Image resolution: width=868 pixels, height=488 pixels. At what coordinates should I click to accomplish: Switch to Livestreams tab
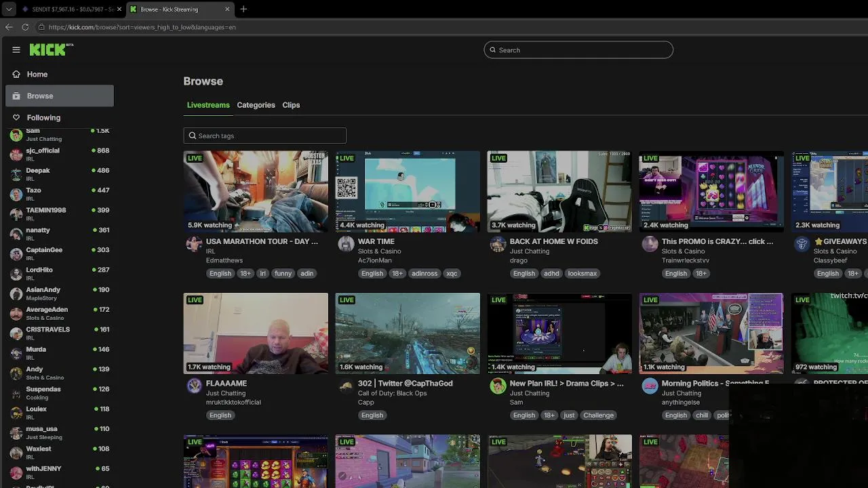point(208,105)
